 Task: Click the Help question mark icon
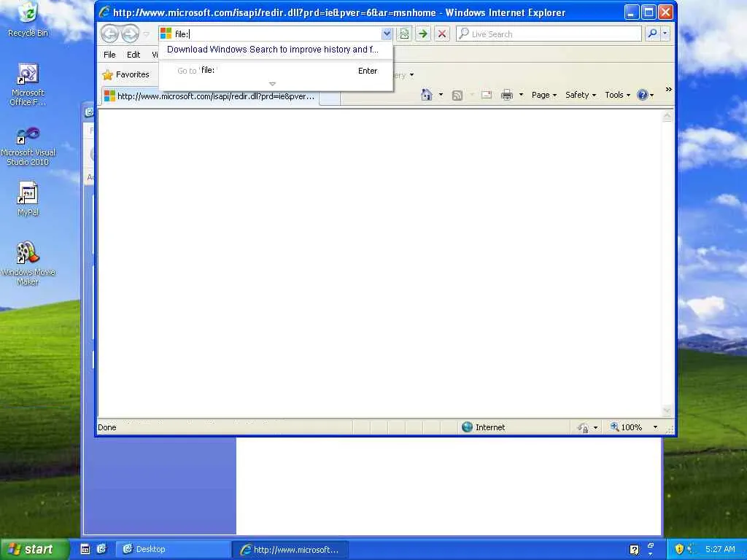[x=642, y=95]
